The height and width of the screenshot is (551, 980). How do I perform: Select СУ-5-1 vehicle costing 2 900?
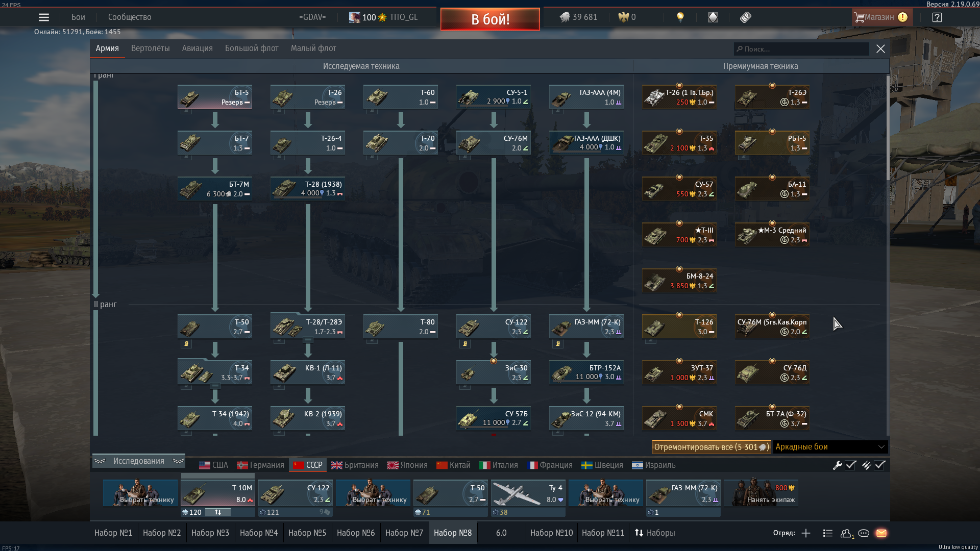pyautogui.click(x=494, y=97)
